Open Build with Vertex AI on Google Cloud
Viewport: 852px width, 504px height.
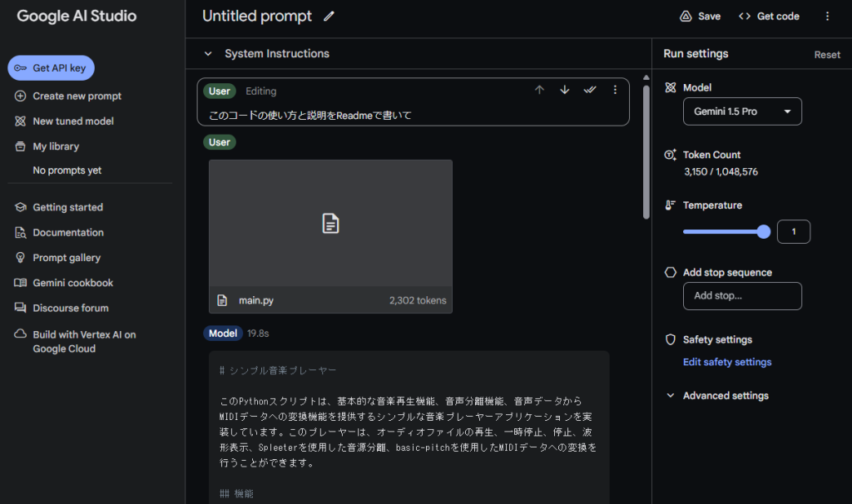pyautogui.click(x=75, y=342)
